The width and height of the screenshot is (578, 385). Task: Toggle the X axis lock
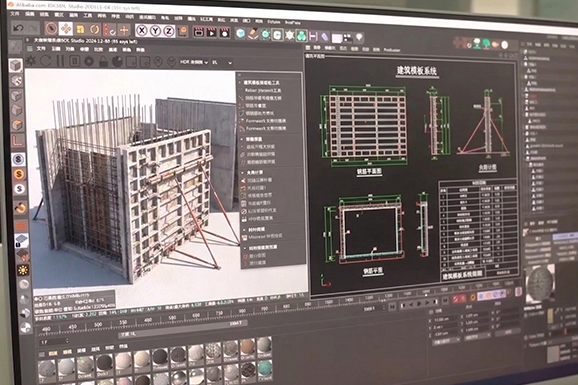[142, 31]
